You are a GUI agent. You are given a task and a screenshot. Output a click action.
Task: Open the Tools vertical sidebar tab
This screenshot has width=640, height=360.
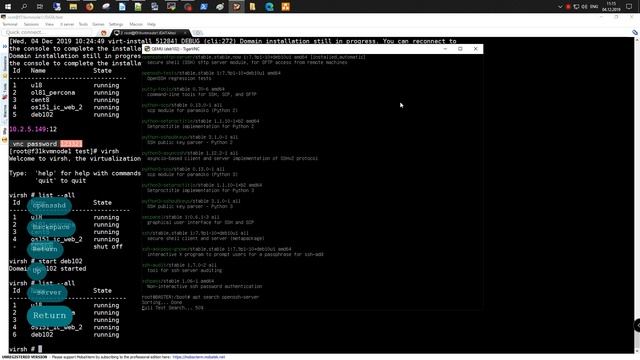pos(4,88)
